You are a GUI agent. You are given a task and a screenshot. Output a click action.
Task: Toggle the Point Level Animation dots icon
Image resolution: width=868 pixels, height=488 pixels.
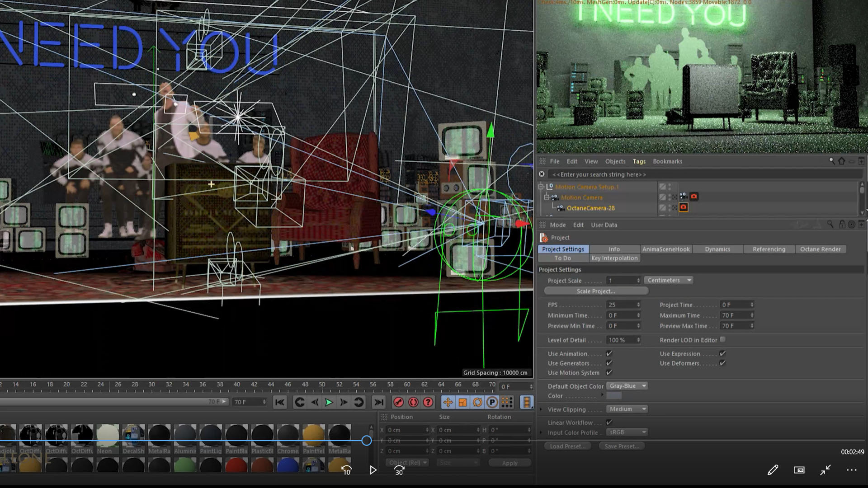(x=507, y=402)
